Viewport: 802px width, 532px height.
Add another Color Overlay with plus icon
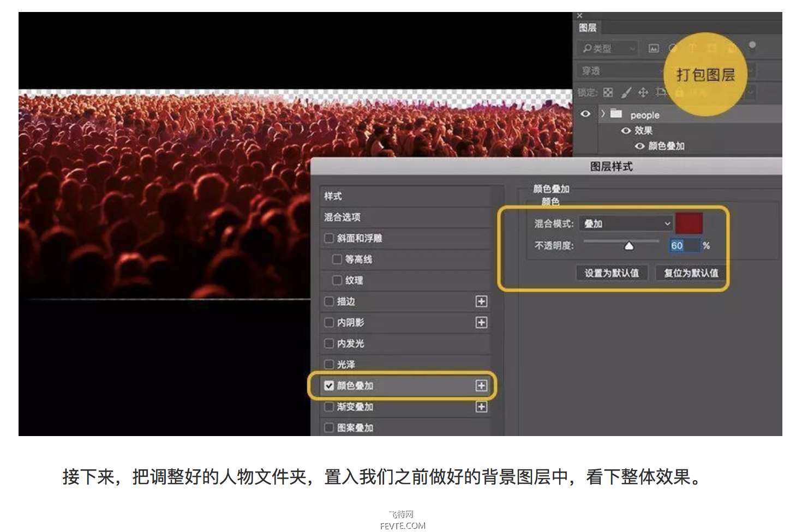coord(481,386)
